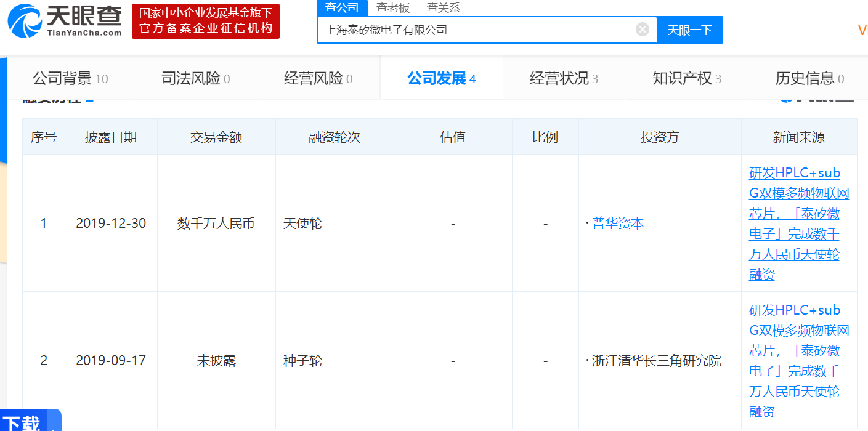This screenshot has height=431, width=868.
Task: Select the 查公司 search tab
Action: click(x=342, y=8)
